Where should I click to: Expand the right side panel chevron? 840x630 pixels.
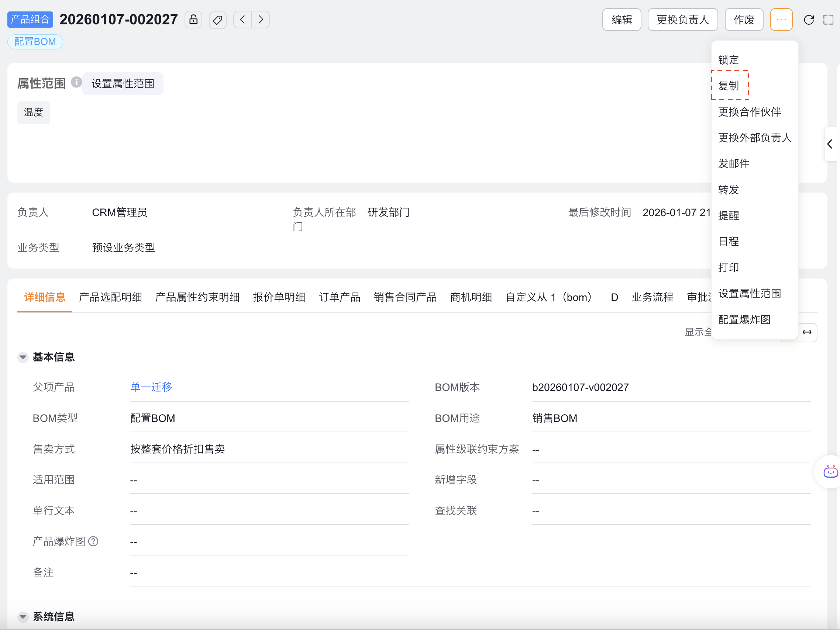pos(830,144)
